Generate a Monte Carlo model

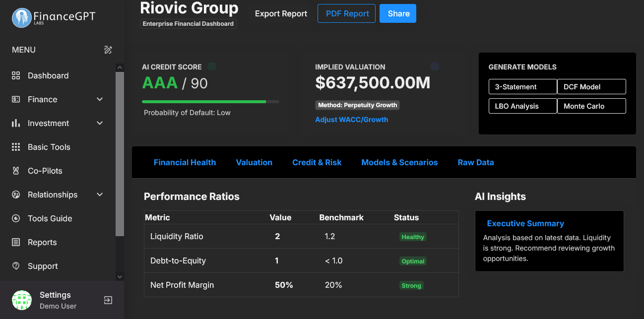[591, 106]
